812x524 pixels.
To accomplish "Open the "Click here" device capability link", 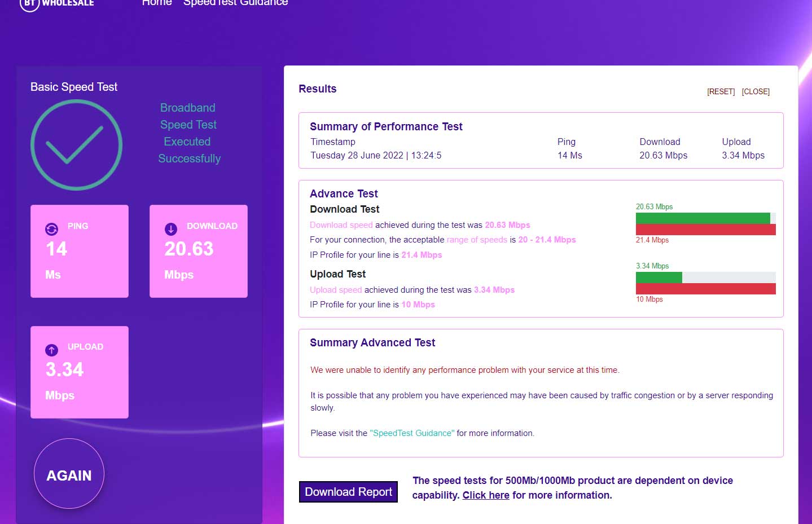I will point(486,495).
